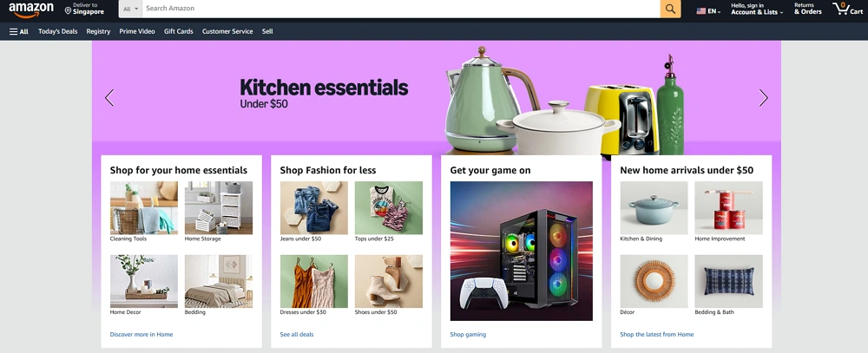
Task: Open the EN language selector dropdown
Action: (714, 11)
